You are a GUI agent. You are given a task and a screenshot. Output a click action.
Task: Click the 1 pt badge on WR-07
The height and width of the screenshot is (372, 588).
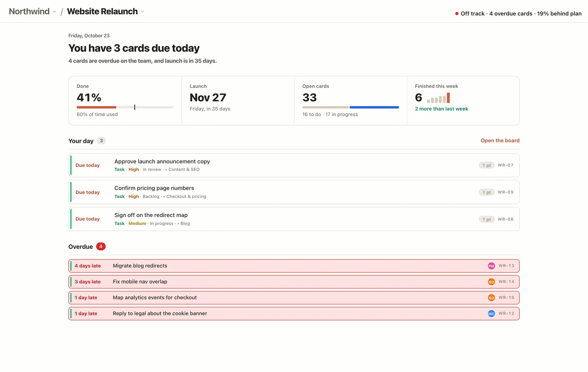(487, 165)
